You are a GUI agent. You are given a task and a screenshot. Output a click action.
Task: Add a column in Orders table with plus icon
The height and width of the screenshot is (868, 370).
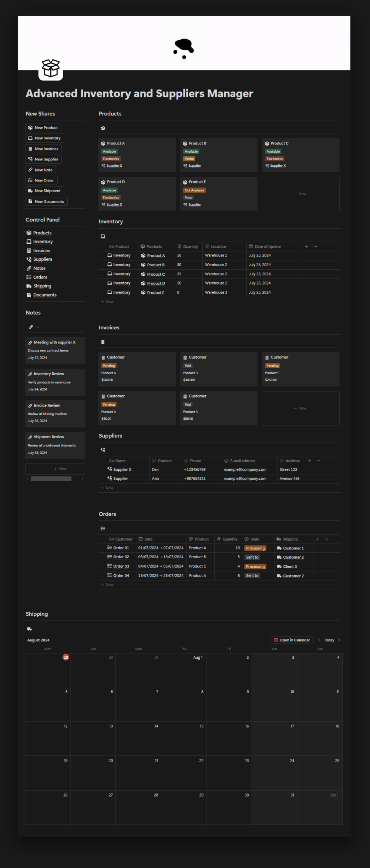pyautogui.click(x=317, y=539)
